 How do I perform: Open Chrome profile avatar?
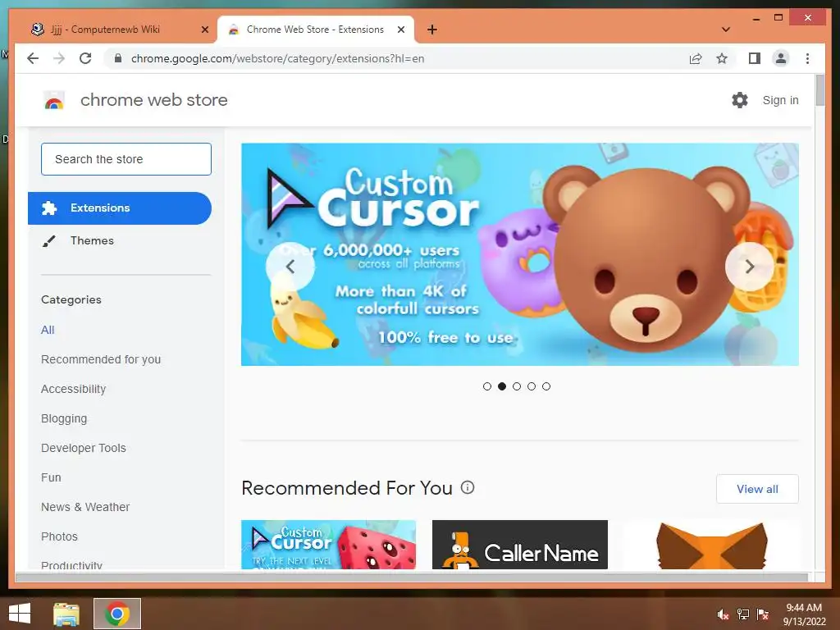coord(781,58)
